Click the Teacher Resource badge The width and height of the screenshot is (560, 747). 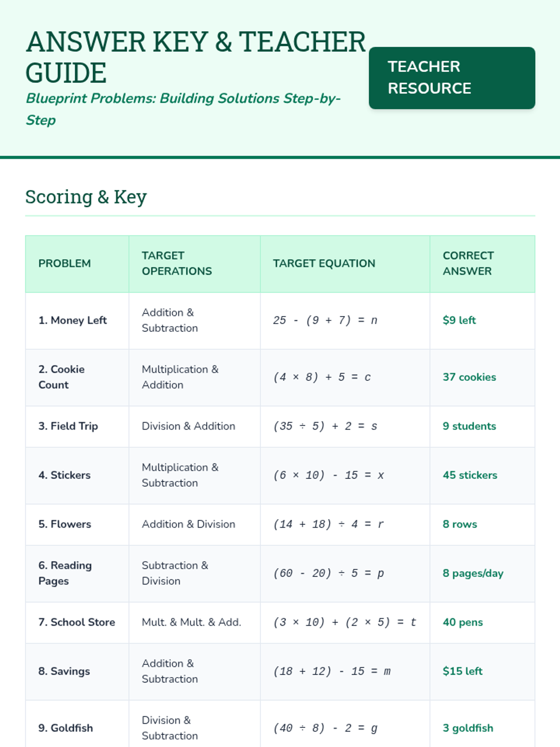coord(452,78)
